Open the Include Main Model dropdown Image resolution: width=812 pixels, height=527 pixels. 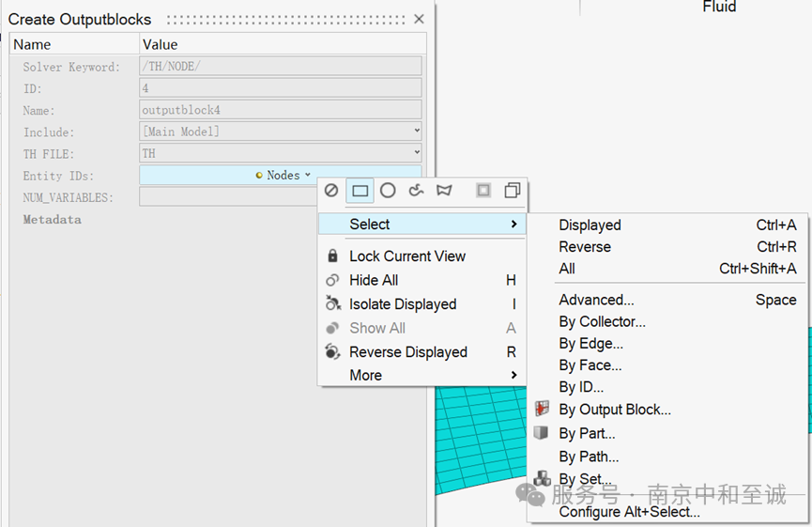pos(280,132)
